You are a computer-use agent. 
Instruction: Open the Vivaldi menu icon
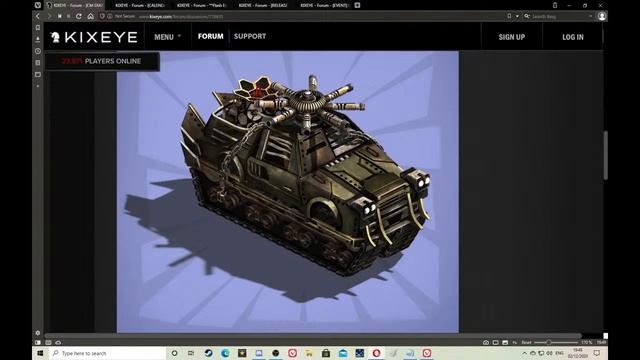pos(38,5)
